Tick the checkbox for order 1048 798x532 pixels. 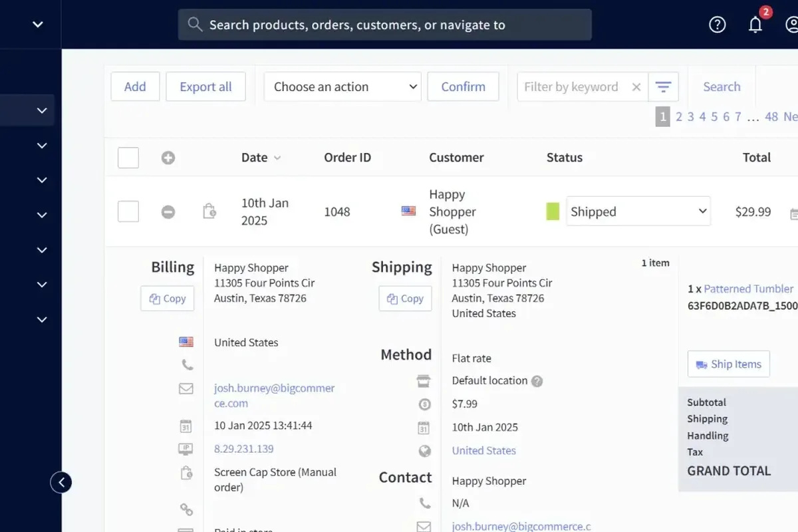(128, 211)
